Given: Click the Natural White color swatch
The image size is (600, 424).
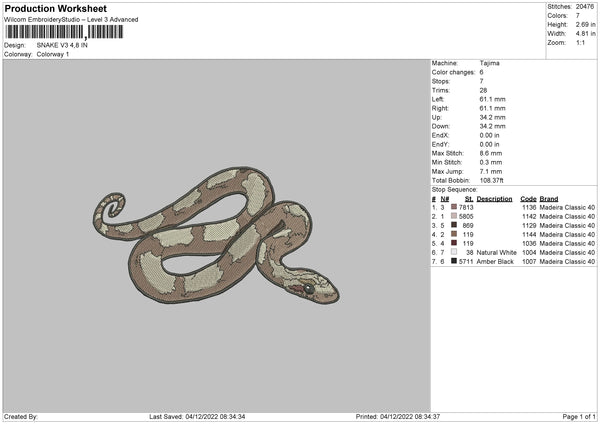Looking at the screenshot, I should (454, 252).
